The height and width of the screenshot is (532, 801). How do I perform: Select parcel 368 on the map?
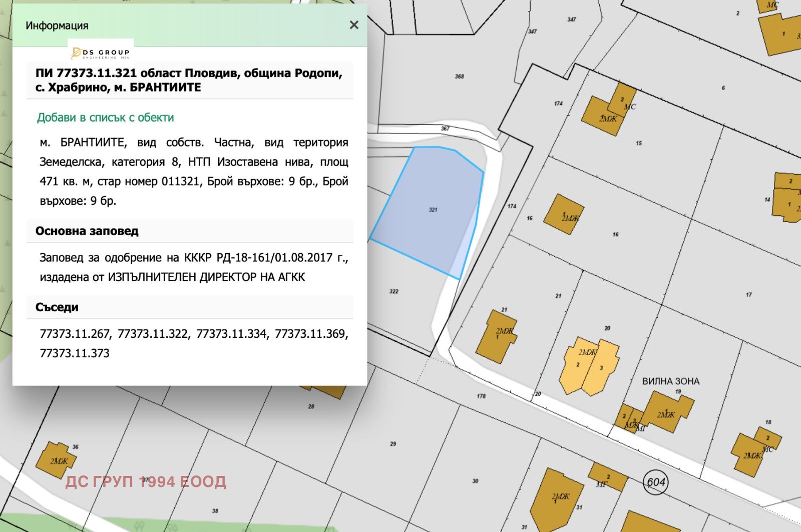[x=459, y=77]
